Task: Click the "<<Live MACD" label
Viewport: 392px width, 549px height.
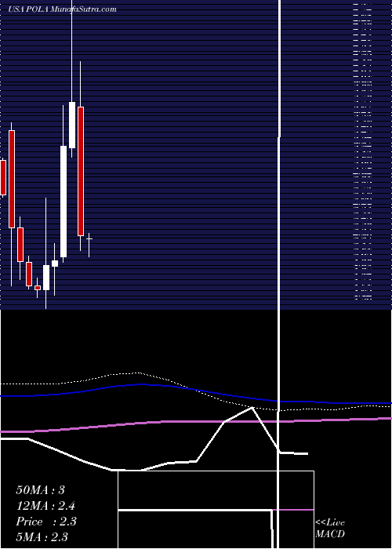Action: click(x=330, y=529)
